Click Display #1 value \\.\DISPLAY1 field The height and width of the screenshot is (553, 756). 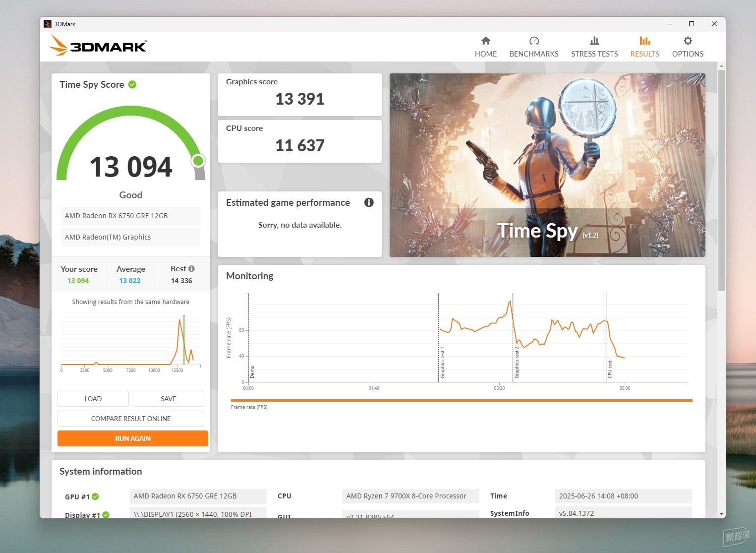click(198, 513)
